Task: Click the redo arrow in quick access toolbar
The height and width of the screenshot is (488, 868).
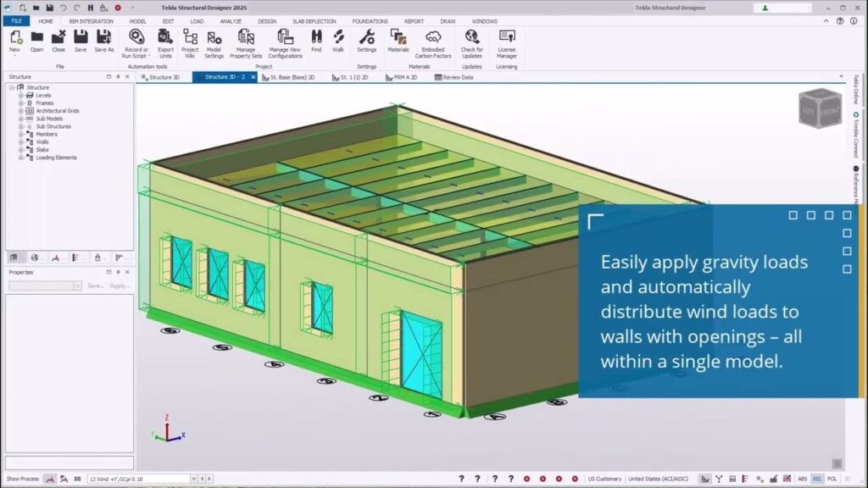Action: pos(77,8)
